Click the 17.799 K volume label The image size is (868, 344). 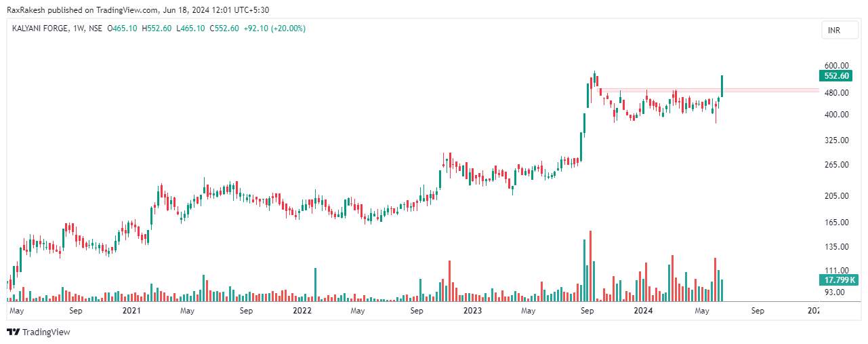[x=838, y=280]
